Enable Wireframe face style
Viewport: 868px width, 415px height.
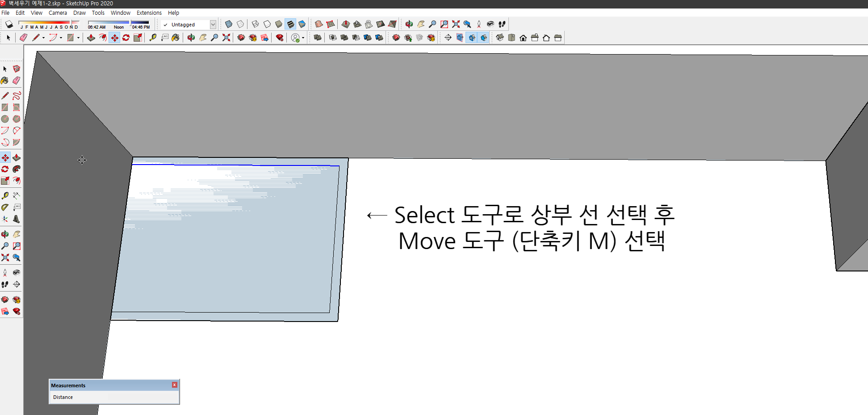point(255,24)
